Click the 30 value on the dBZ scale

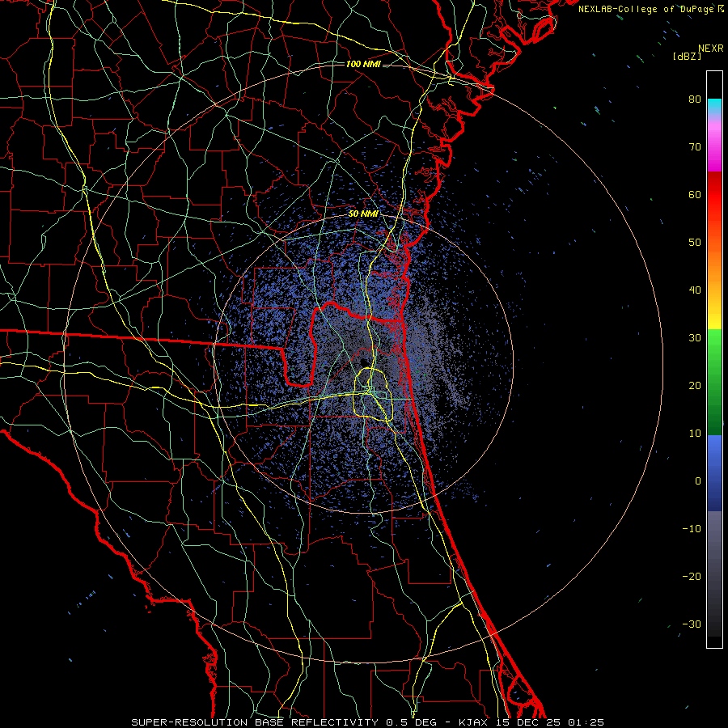695,337
